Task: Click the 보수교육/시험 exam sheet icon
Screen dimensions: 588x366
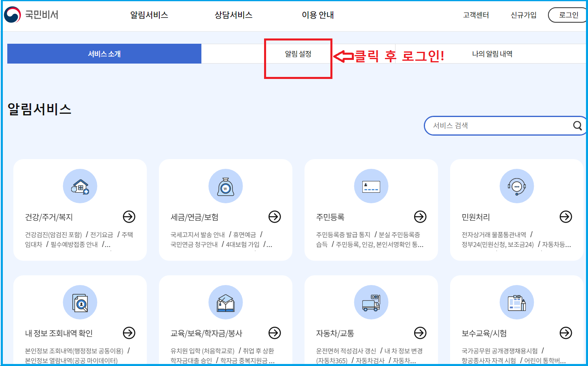Action: tap(516, 302)
